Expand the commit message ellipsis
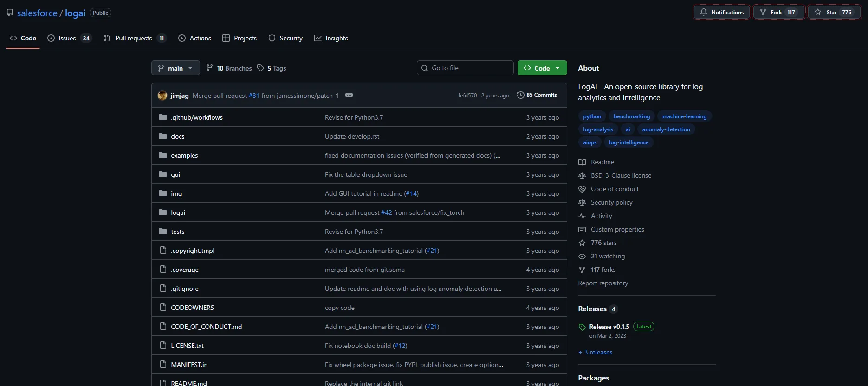The image size is (868, 386). coord(349,95)
